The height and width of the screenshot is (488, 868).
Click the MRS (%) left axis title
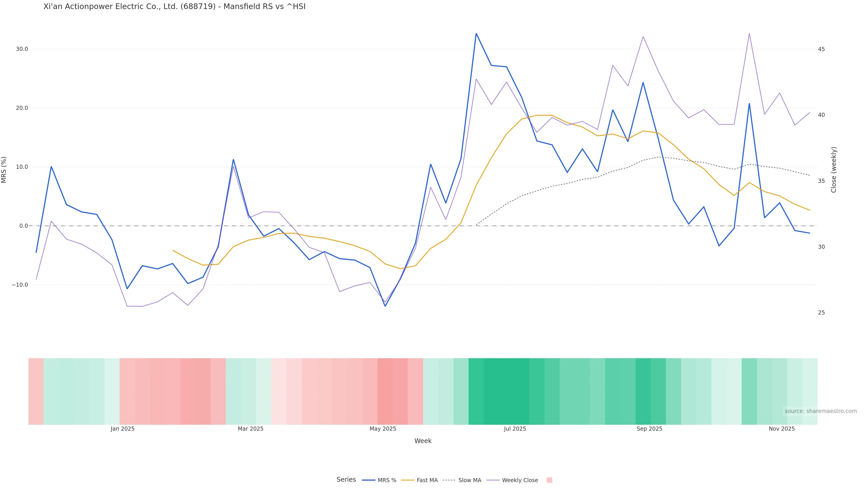pyautogui.click(x=4, y=170)
